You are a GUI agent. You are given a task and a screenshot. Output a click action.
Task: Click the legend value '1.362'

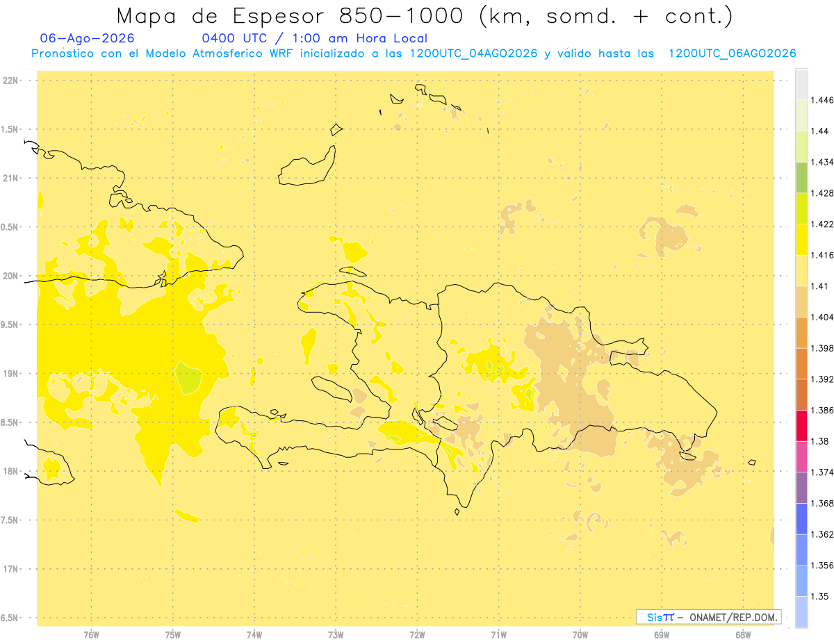tap(823, 534)
